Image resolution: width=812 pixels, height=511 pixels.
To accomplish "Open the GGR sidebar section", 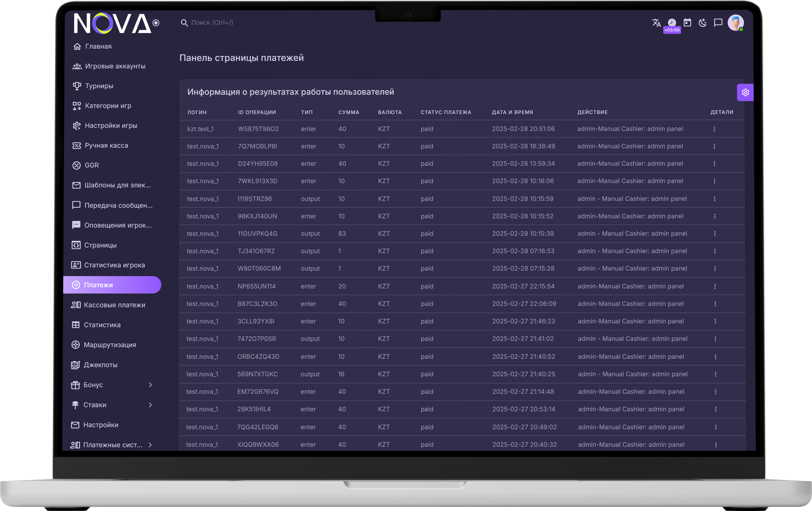I will (x=91, y=165).
